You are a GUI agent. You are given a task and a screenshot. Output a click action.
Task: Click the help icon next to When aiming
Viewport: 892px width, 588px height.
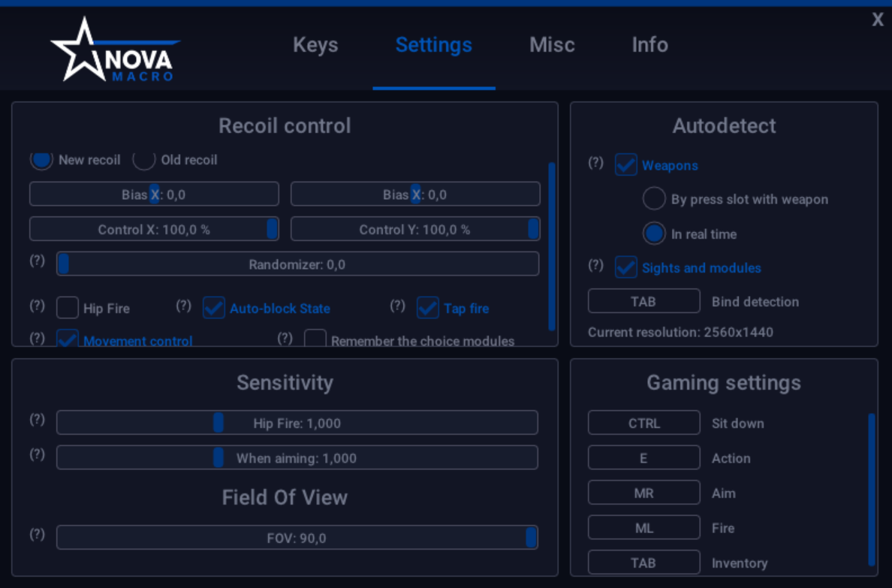(x=37, y=454)
